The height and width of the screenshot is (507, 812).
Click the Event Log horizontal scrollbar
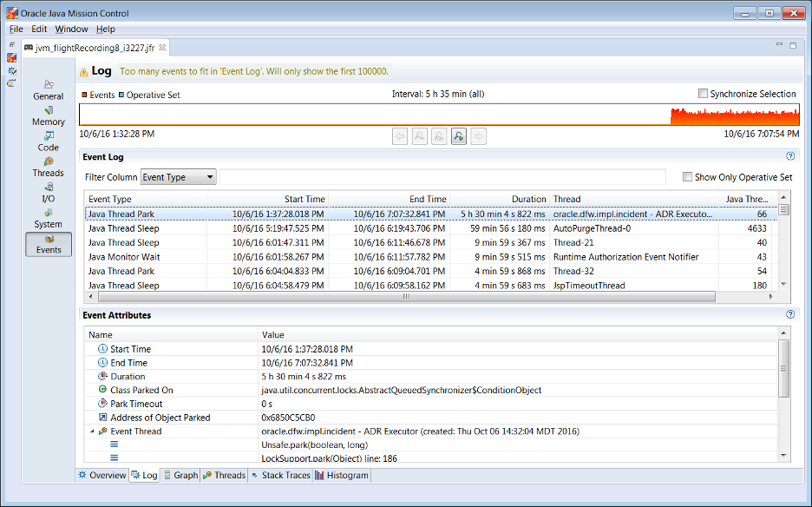(x=407, y=297)
